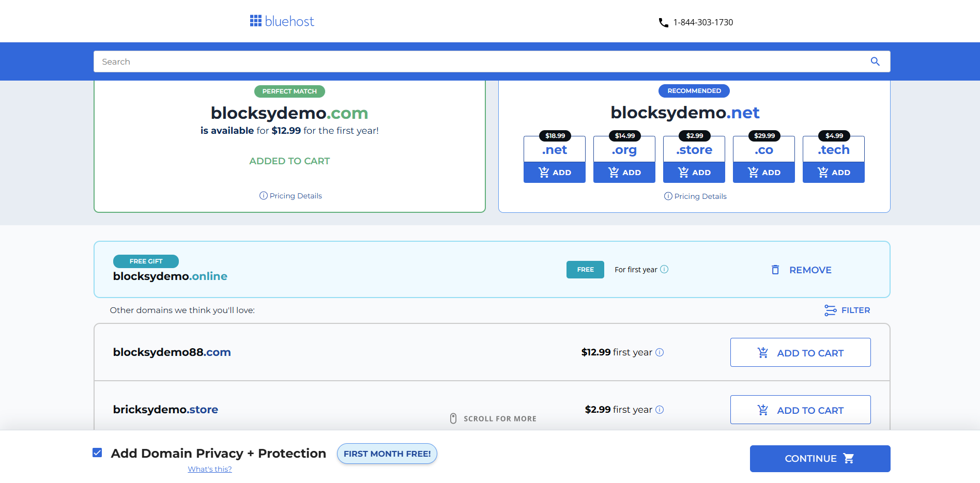Select the $29.99 .co price card
Image resolution: width=980 pixels, height=483 pixels.
(764, 149)
